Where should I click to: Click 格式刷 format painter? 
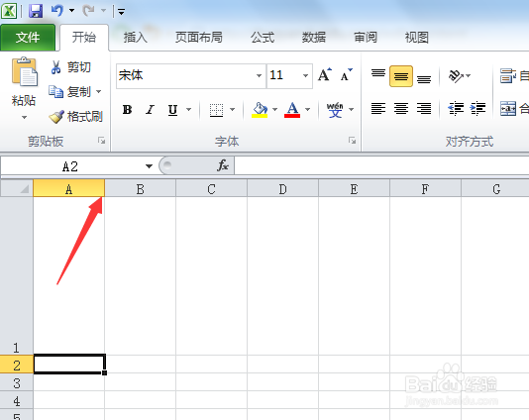(75, 117)
